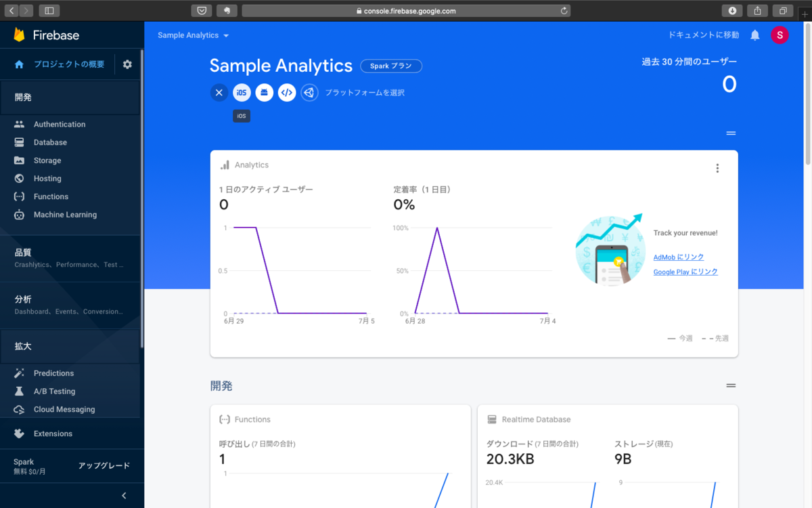Click the Predictions wand icon
Viewport: 812px width, 508px height.
(20, 373)
